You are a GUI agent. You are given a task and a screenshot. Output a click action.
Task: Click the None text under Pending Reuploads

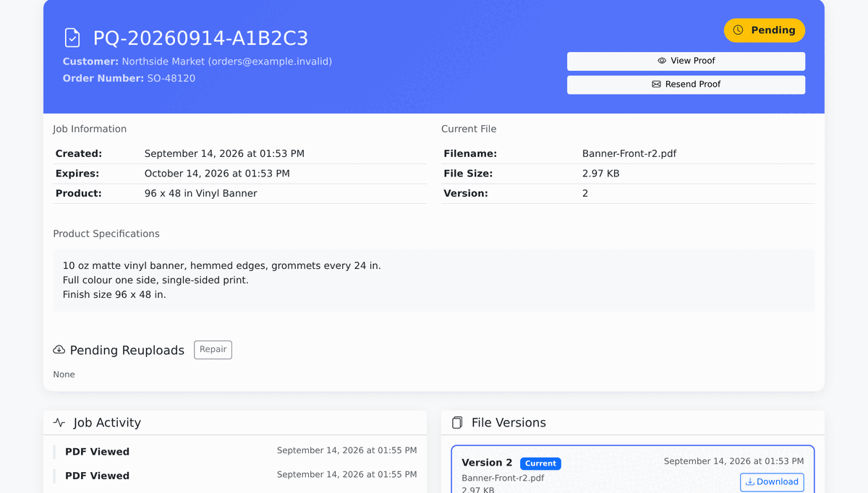tap(64, 374)
